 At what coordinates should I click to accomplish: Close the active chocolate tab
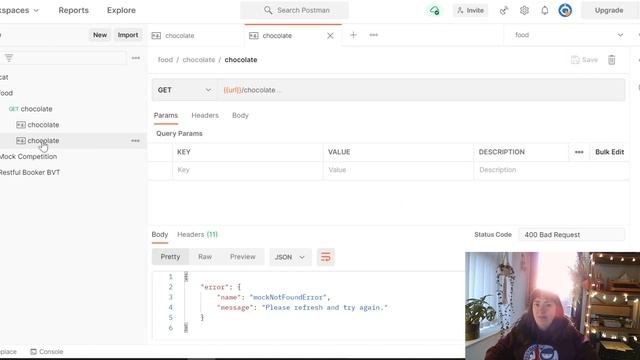pos(330,36)
